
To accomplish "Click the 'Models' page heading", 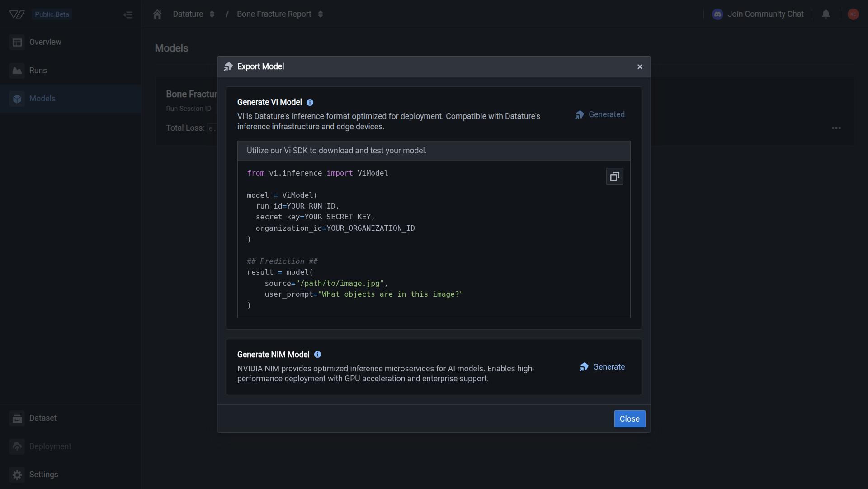I will [171, 48].
